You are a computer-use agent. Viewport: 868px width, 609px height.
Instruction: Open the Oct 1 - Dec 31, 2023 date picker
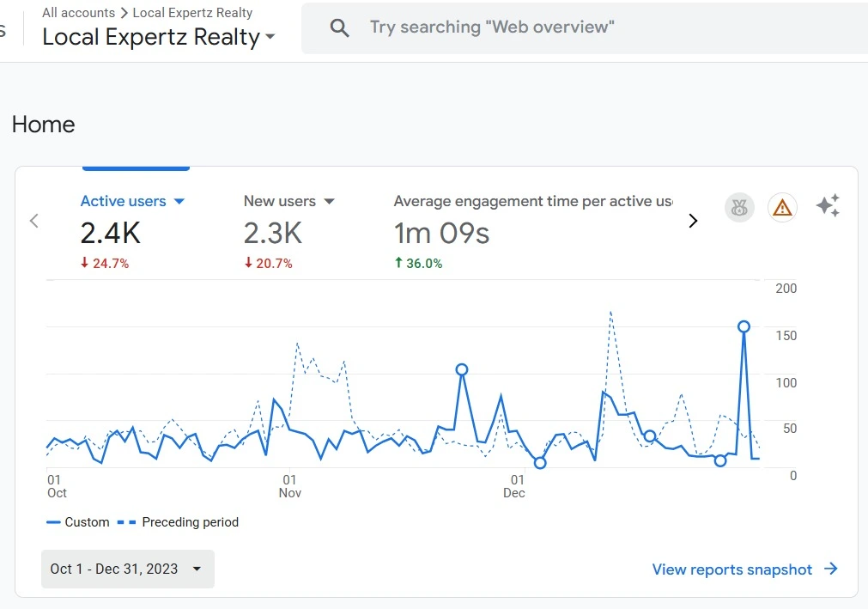click(127, 569)
